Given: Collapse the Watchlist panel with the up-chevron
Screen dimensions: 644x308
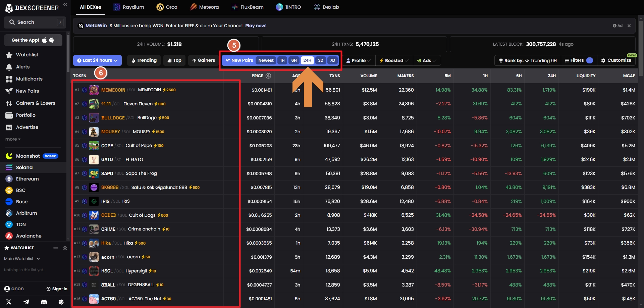Looking at the screenshot, I should [65, 248].
